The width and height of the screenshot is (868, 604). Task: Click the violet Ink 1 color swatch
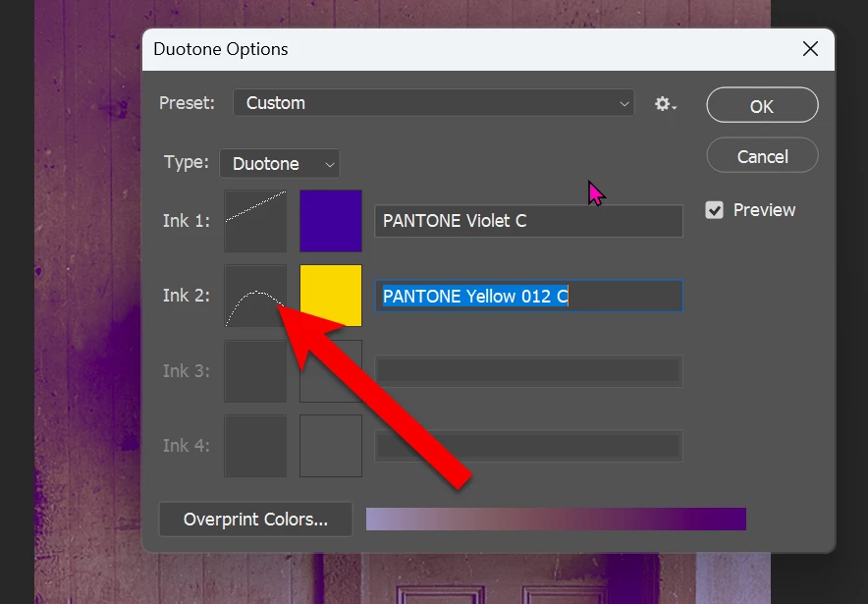331,221
